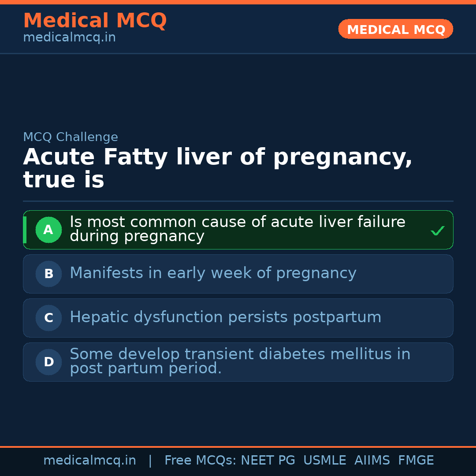The image size is (476, 476).
Task: Click the 'FMGE' text in footer
Action: (x=416, y=461)
